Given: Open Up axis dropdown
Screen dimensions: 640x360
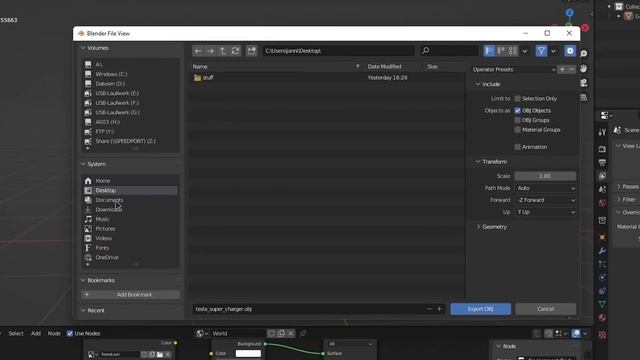Looking at the screenshot, I should tap(545, 212).
